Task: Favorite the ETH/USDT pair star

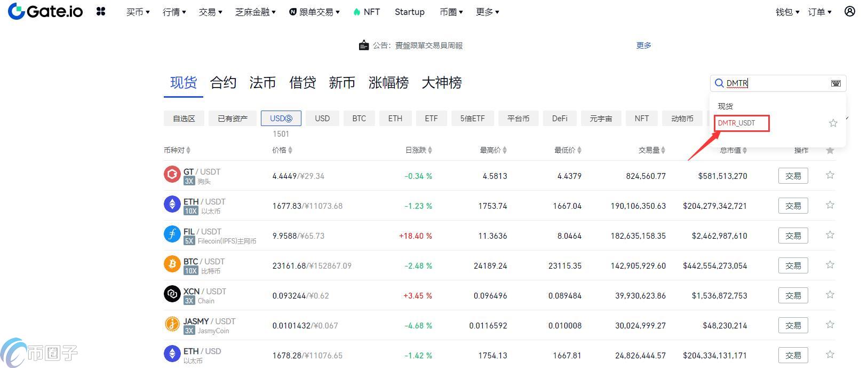Action: [x=830, y=205]
